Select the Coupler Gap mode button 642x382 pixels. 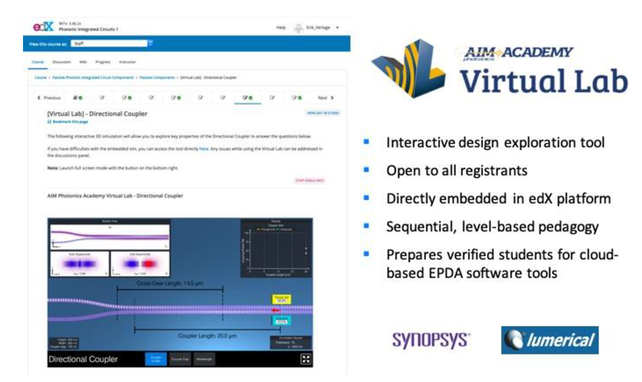coord(180,359)
